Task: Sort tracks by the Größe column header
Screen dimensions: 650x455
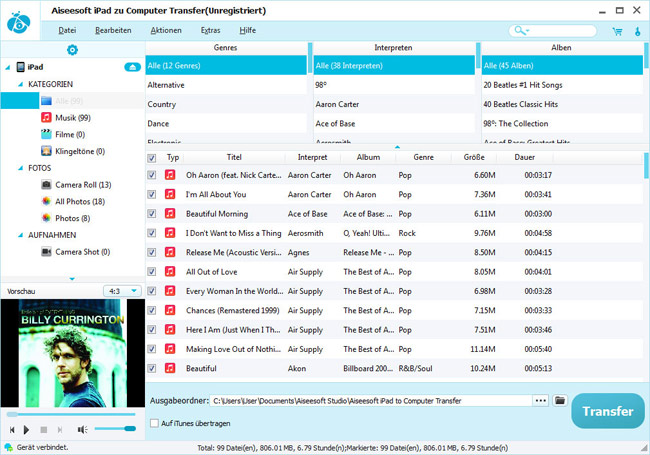Action: tap(474, 157)
